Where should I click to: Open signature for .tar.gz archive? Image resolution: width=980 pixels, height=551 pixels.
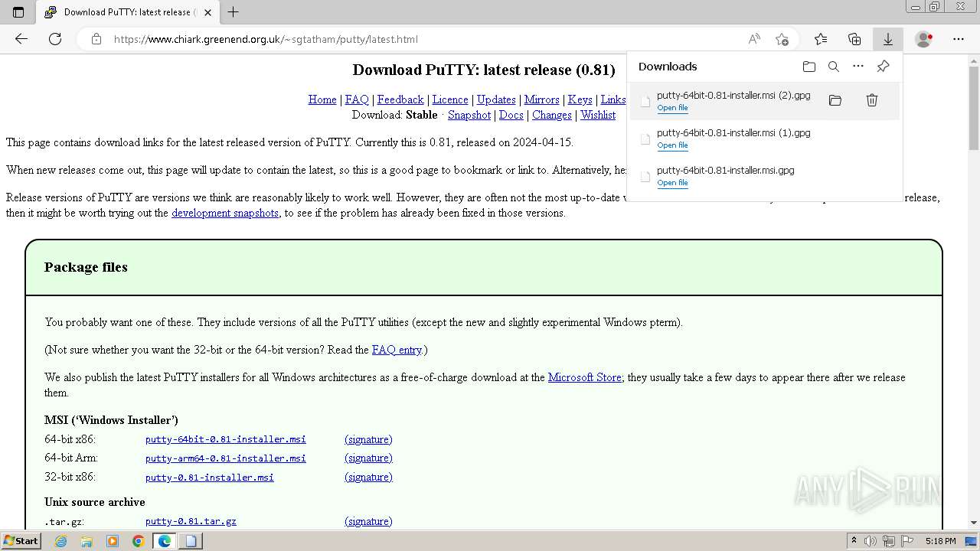368,521
